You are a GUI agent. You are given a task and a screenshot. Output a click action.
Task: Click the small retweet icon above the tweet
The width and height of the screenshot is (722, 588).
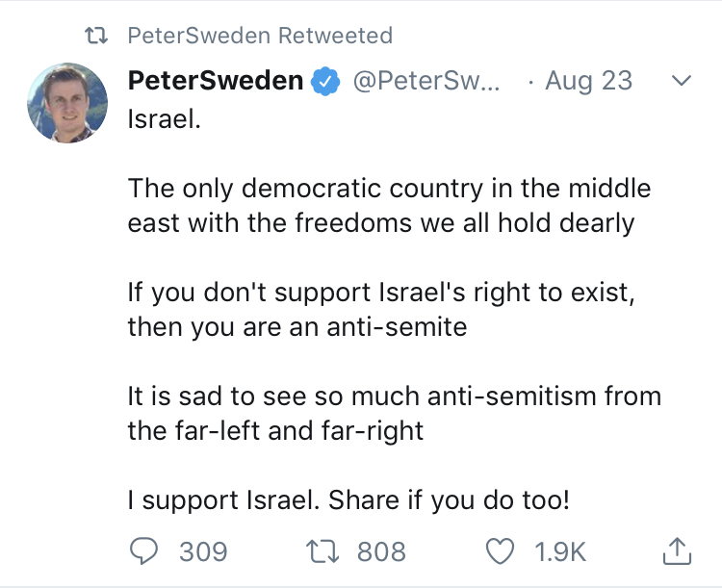pos(95,37)
